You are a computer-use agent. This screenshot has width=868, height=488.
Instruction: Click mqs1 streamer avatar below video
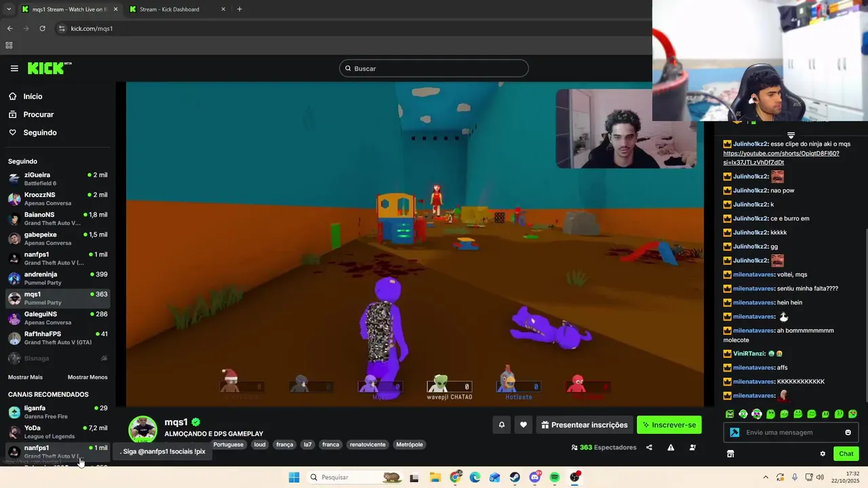pos(143,430)
